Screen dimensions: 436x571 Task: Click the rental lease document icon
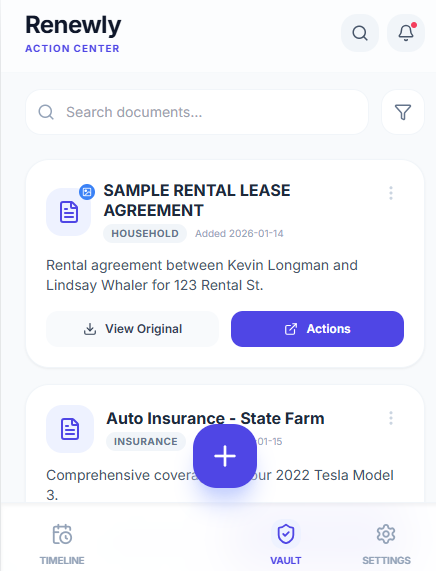click(68, 212)
